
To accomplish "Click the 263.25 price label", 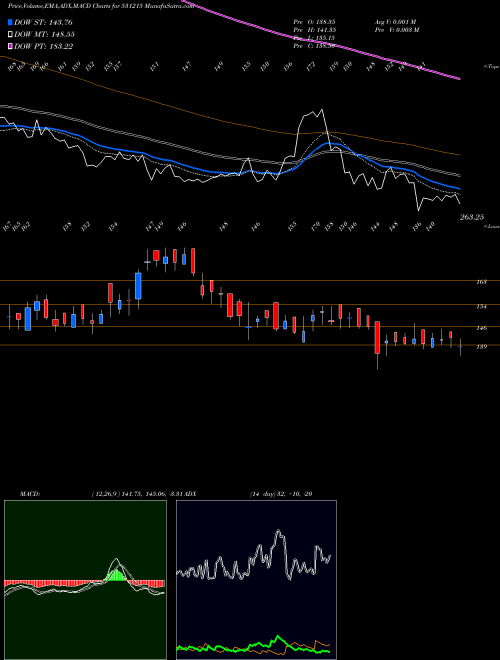I will (472, 217).
